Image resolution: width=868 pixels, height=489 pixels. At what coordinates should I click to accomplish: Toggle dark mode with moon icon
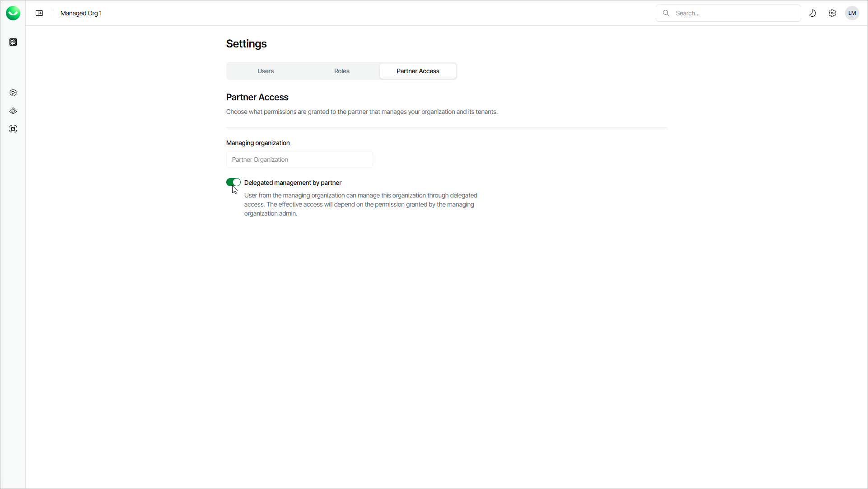(812, 13)
